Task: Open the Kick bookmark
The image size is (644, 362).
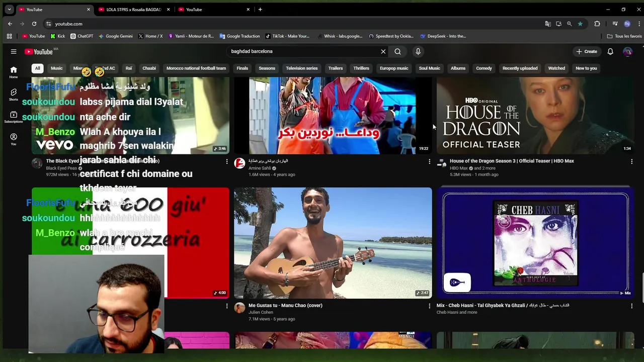Action: [58, 36]
